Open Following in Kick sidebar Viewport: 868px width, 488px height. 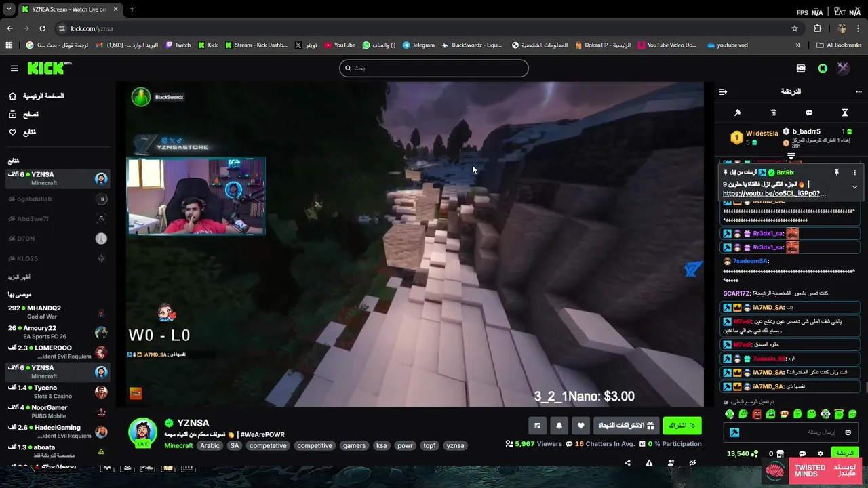[22, 132]
